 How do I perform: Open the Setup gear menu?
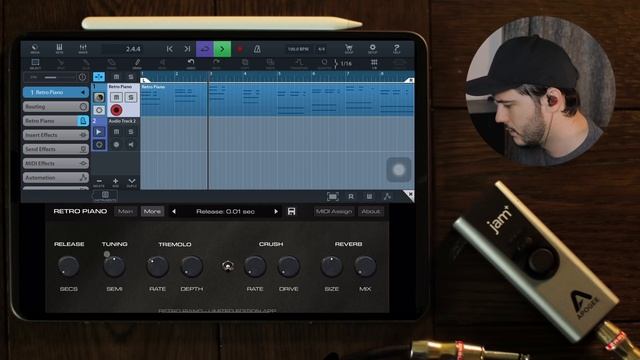coord(372,49)
